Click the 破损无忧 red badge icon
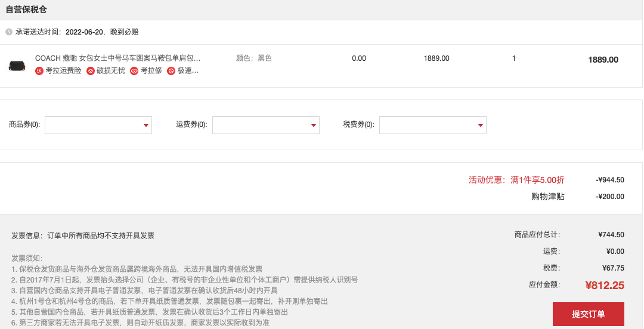Screen dimensions: 644x329 coord(91,71)
